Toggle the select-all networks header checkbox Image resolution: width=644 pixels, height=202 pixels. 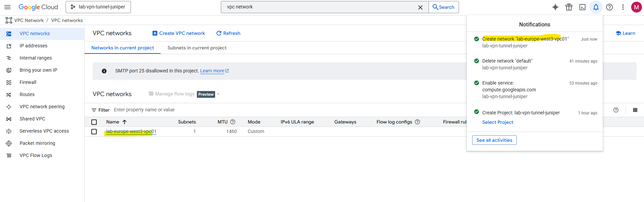click(x=94, y=122)
